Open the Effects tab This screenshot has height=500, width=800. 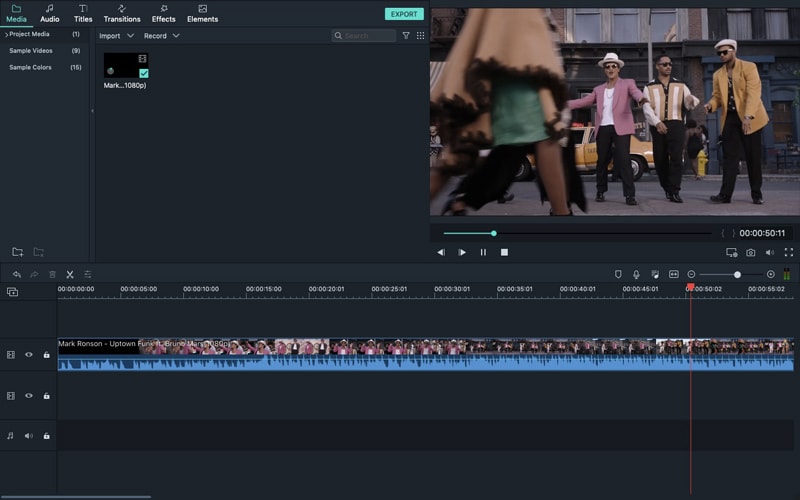(x=163, y=14)
